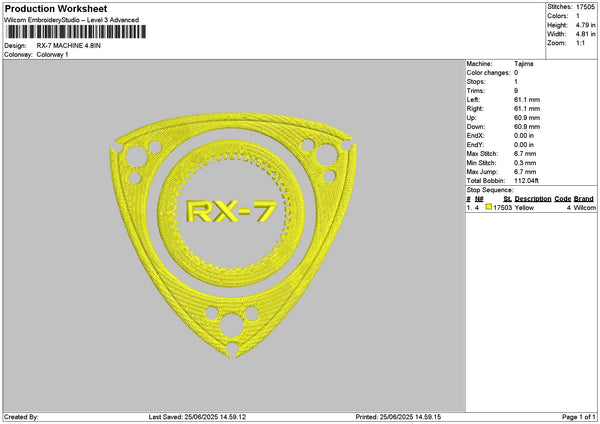Click the Max Stitch value 6.7 mm

pyautogui.click(x=525, y=153)
